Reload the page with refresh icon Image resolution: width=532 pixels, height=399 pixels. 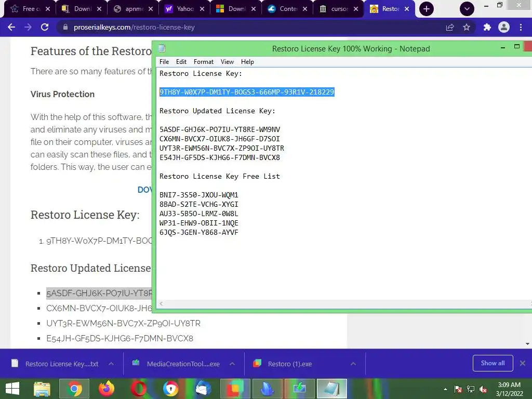tap(45, 28)
